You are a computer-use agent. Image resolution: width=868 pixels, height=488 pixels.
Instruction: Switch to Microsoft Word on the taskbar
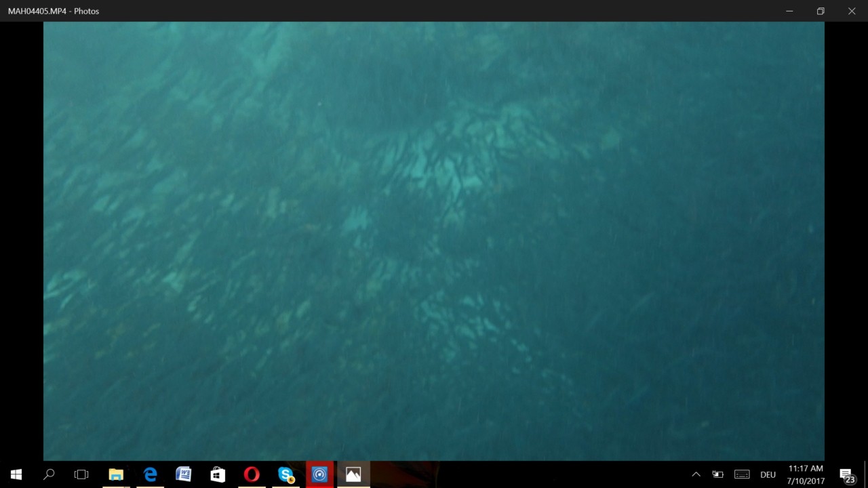point(184,474)
